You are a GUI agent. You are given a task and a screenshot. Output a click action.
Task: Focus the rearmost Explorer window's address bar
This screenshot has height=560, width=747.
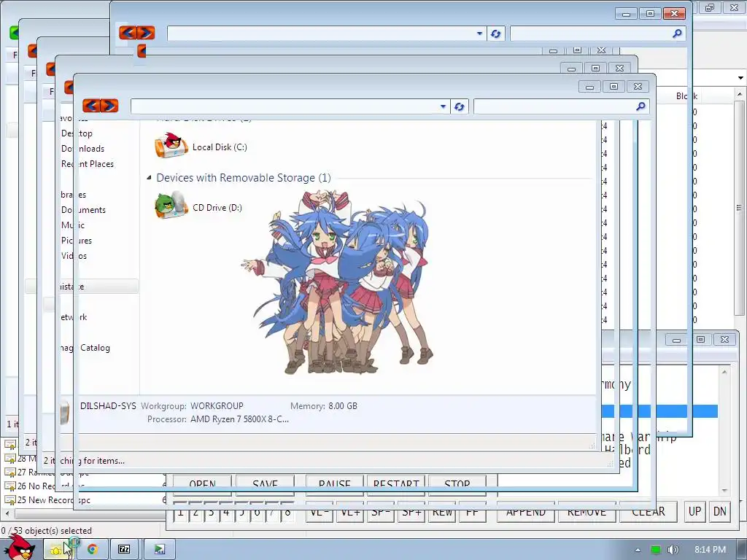321,34
